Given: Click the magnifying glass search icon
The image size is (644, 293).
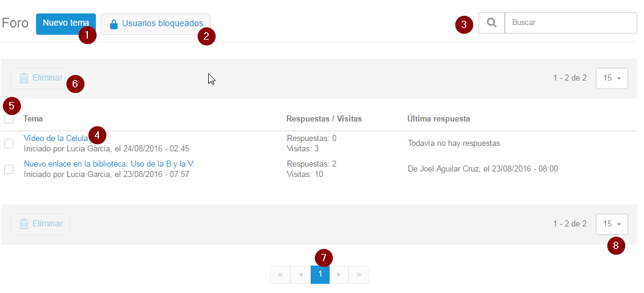Looking at the screenshot, I should coord(491,23).
